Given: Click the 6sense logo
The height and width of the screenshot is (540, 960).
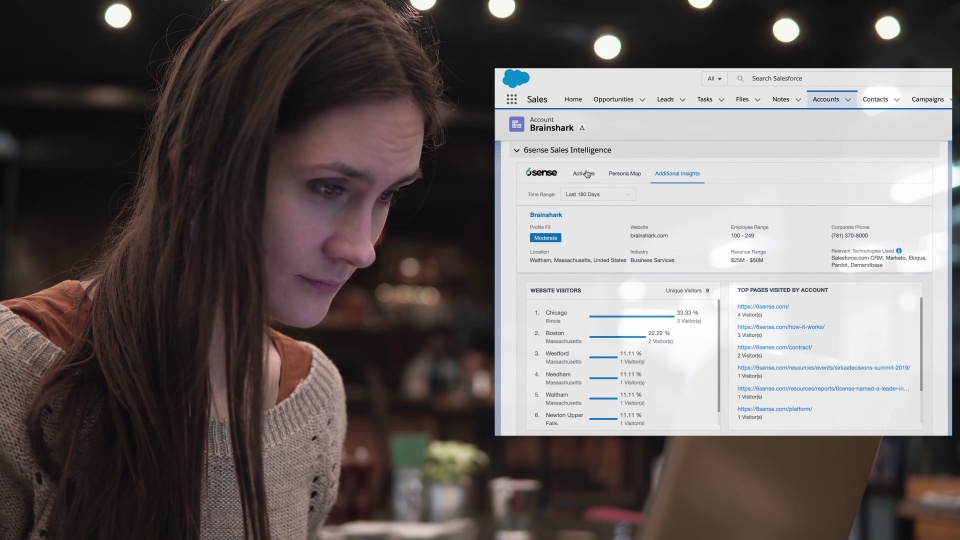Looking at the screenshot, I should coord(541,173).
